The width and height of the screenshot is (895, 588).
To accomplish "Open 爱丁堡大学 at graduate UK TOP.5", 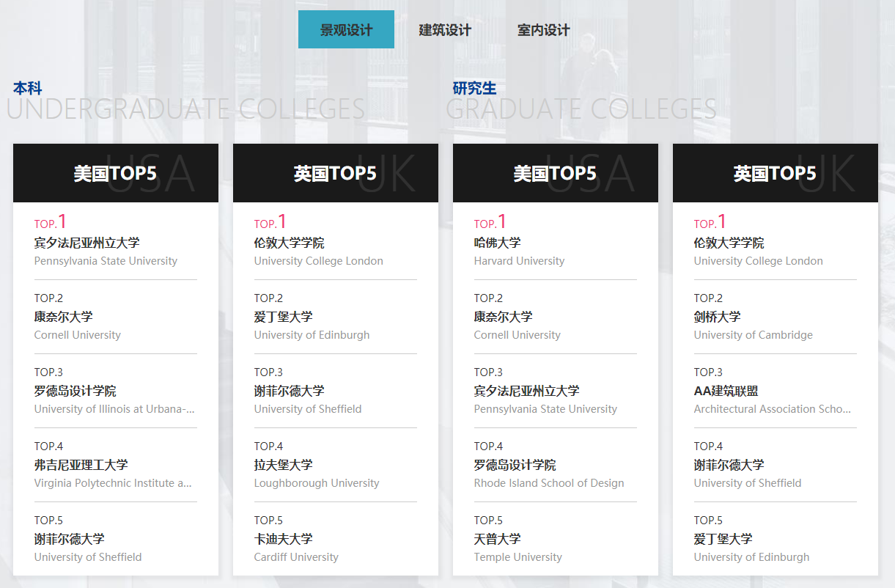I will click(x=776, y=538).
